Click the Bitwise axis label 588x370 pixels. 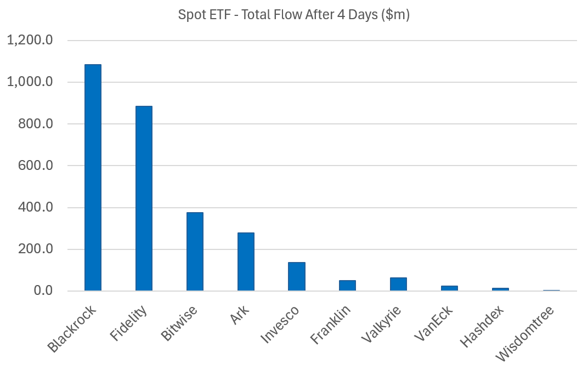179,325
